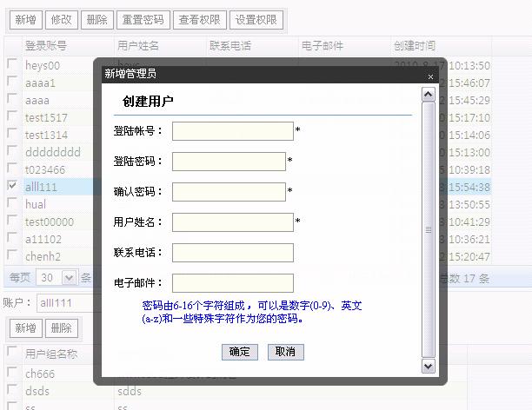Screen dimensions: 532x410
Task: Uncheck the alll111 row checkbox
Action: (x=12, y=186)
